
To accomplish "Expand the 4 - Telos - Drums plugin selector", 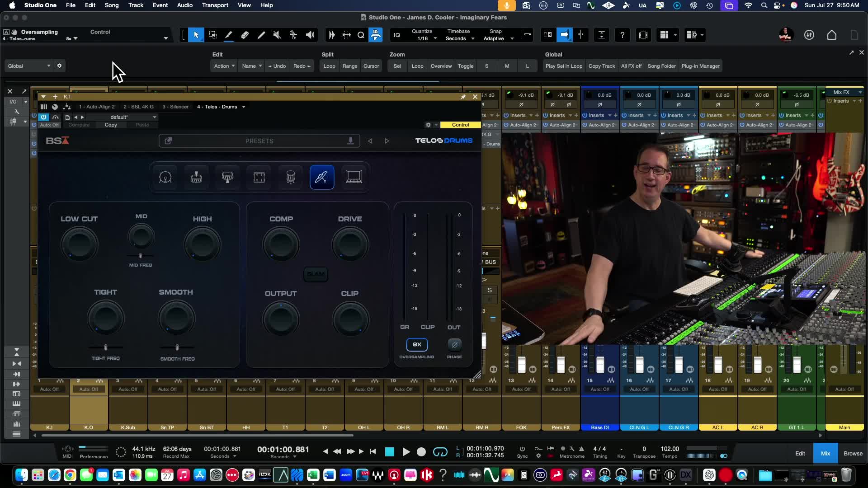I will tap(244, 107).
